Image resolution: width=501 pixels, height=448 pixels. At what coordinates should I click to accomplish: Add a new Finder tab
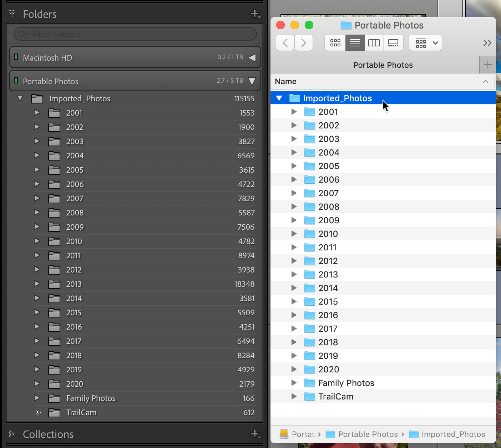487,65
